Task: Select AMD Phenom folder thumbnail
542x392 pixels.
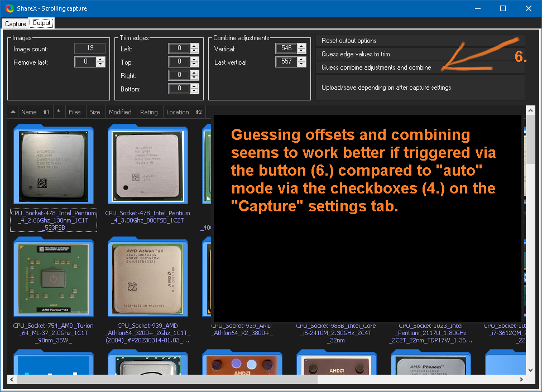Action: pyautogui.click(x=431, y=362)
